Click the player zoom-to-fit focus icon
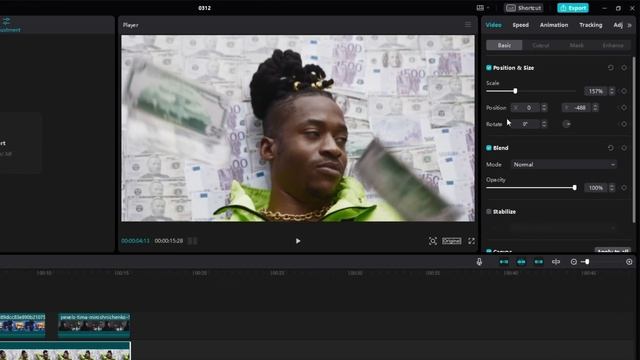 click(x=433, y=241)
